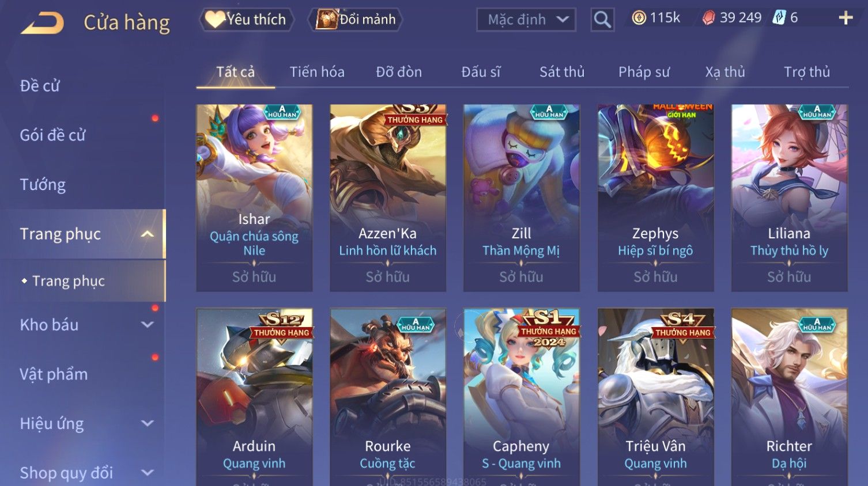Expand the Hiệu ứng sidebar section
This screenshot has height=486, width=868.
pyautogui.click(x=148, y=424)
